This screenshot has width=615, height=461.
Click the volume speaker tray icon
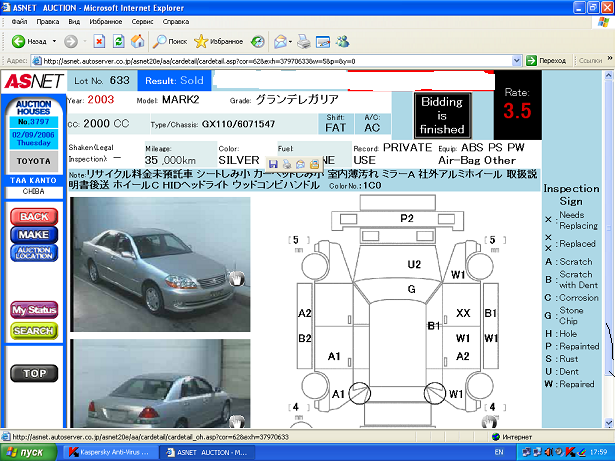(x=549, y=452)
